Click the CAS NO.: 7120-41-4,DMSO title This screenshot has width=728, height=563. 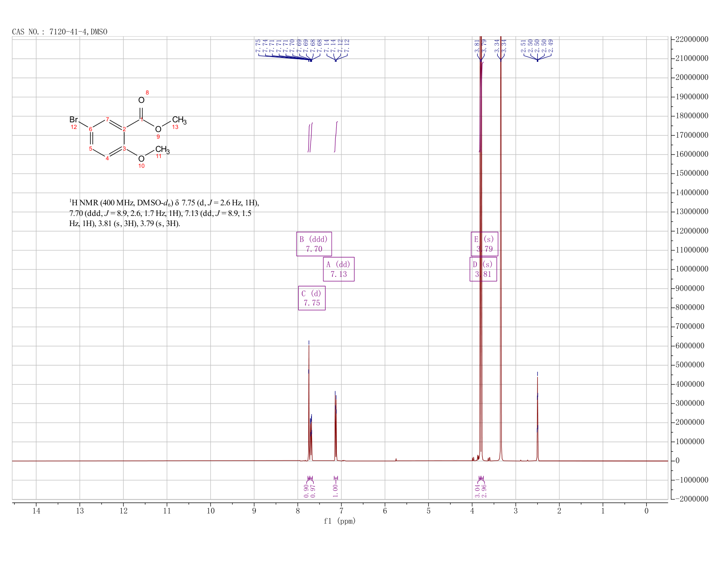click(60, 32)
